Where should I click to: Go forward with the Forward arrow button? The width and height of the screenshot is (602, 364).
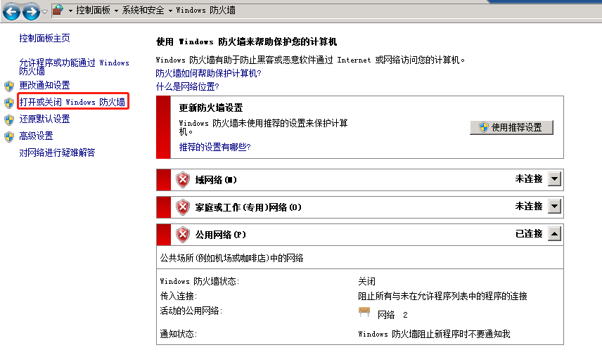point(31,11)
